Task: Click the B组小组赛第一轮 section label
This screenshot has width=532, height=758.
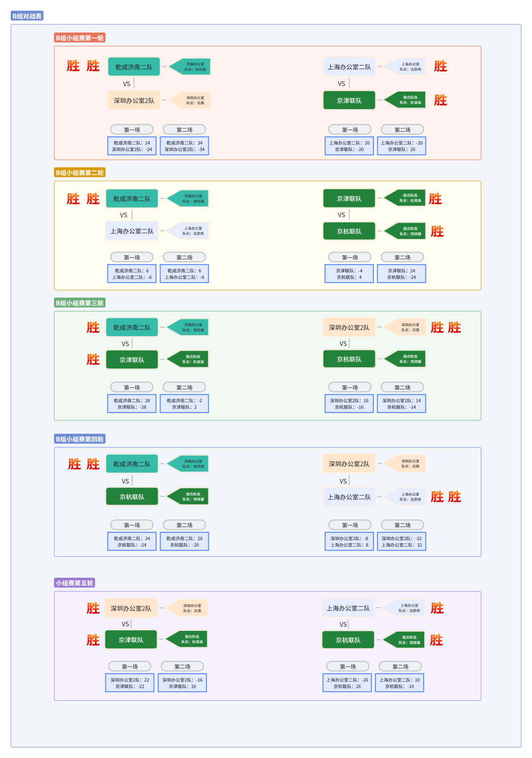Action: click(x=80, y=38)
